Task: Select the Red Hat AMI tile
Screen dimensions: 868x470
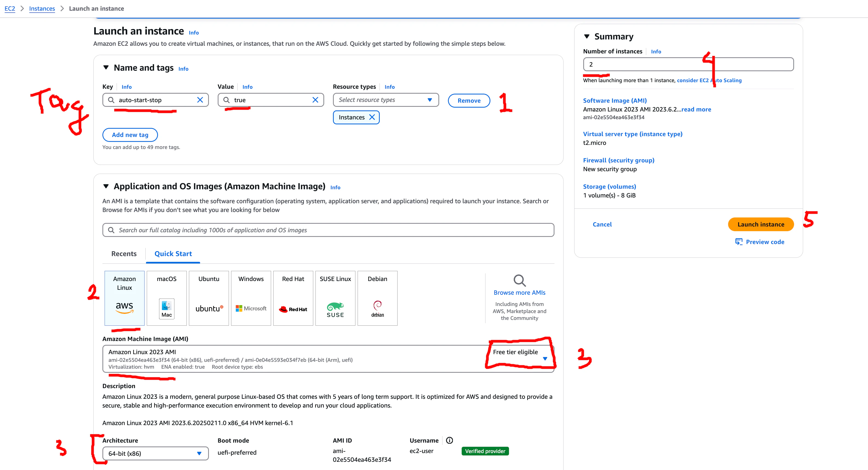Action: (x=293, y=298)
